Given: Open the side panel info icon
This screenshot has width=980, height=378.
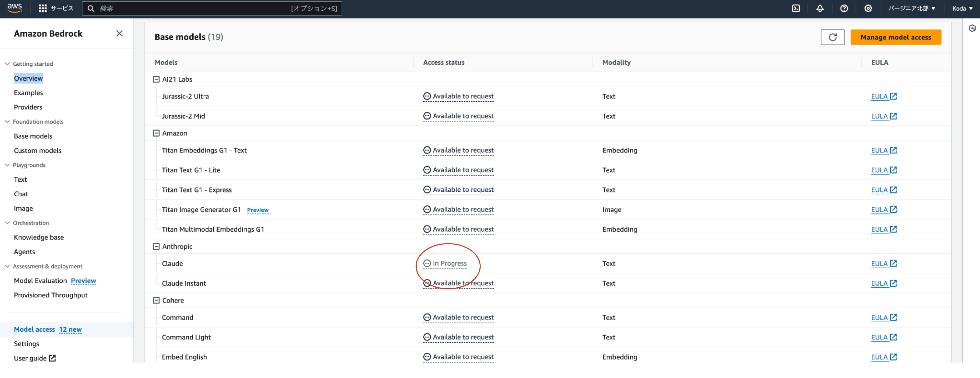Looking at the screenshot, I should pyautogui.click(x=972, y=28).
